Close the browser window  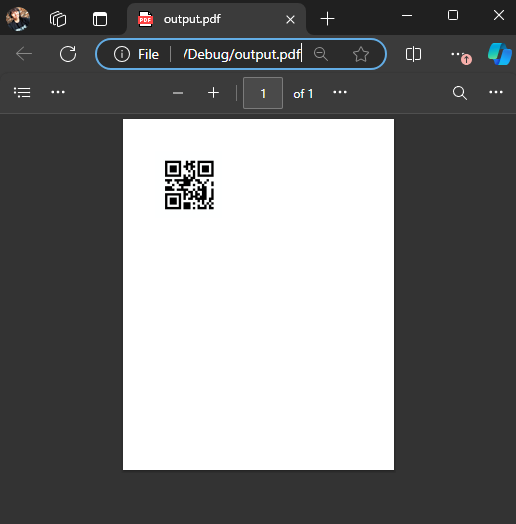click(499, 15)
